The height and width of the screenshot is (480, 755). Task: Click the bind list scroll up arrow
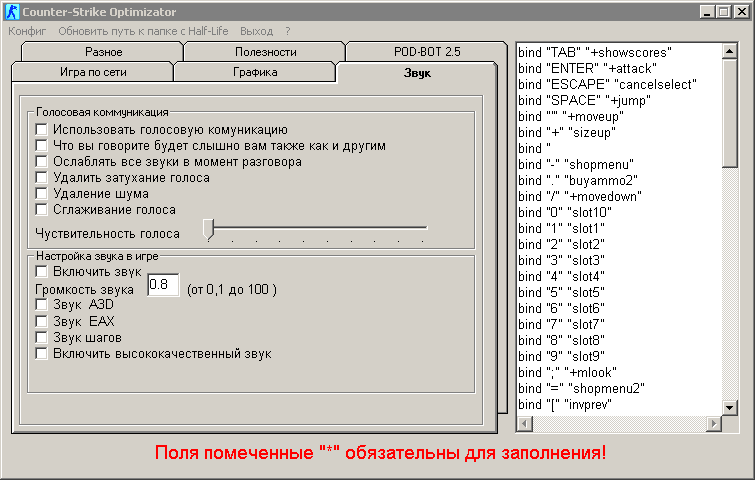[729, 51]
